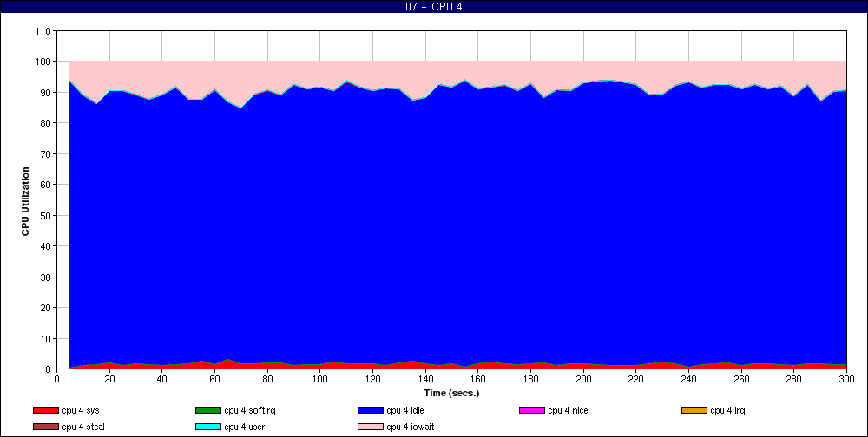Image resolution: width=868 pixels, height=437 pixels.
Task: Click the x-axis tick value 260
Action: [x=741, y=379]
